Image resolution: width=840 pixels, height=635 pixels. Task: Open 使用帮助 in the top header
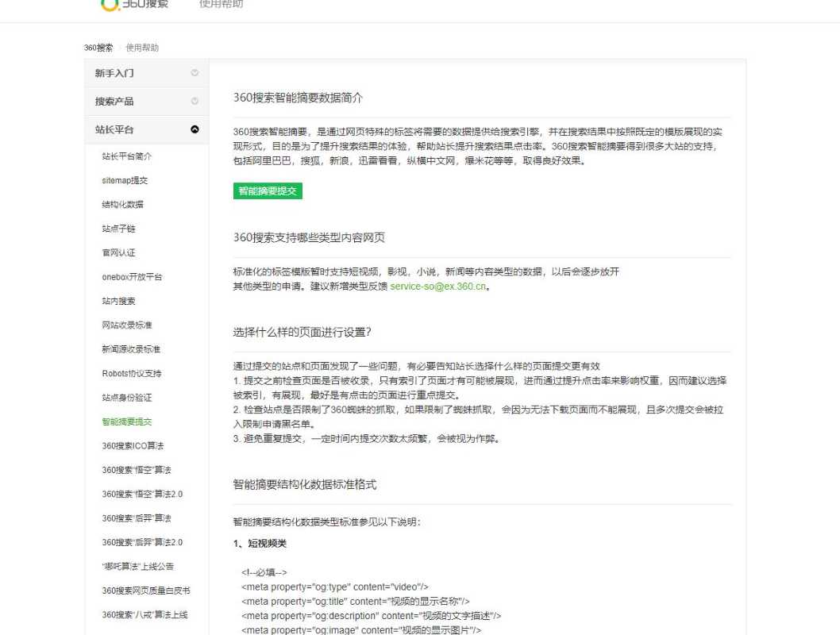coord(222,4)
